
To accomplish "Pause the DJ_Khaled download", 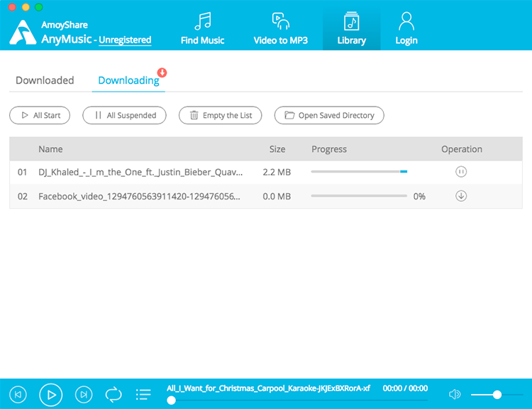I will coord(461,172).
